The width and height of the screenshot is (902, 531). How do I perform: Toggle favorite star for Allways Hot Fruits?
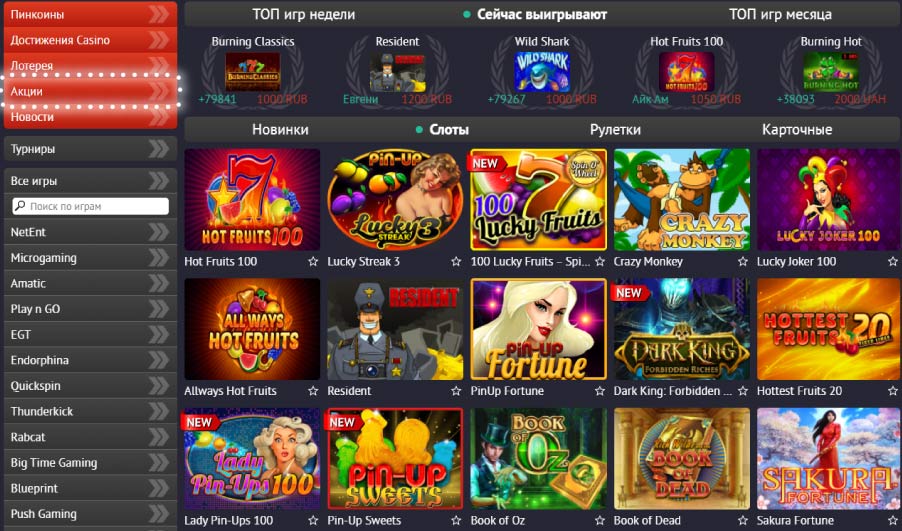tap(313, 391)
